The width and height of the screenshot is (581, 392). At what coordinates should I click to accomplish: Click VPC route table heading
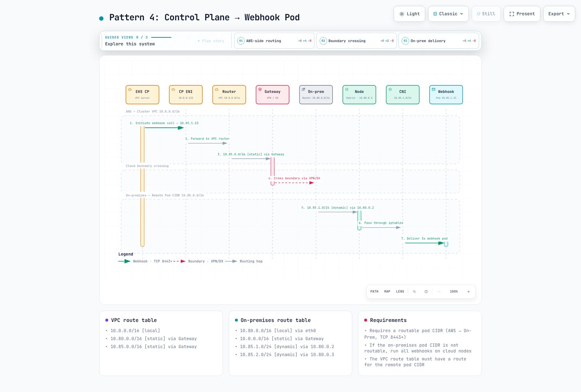(x=134, y=320)
